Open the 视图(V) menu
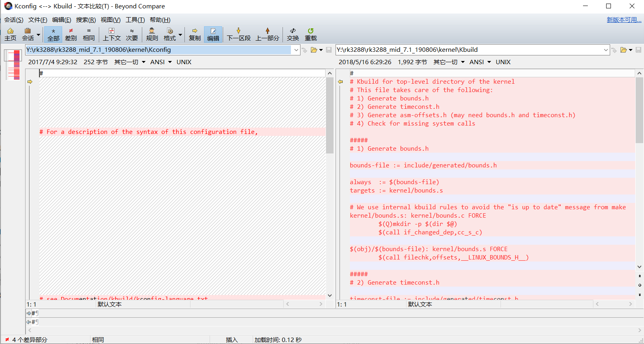Image resolution: width=644 pixels, height=344 pixels. tap(110, 20)
